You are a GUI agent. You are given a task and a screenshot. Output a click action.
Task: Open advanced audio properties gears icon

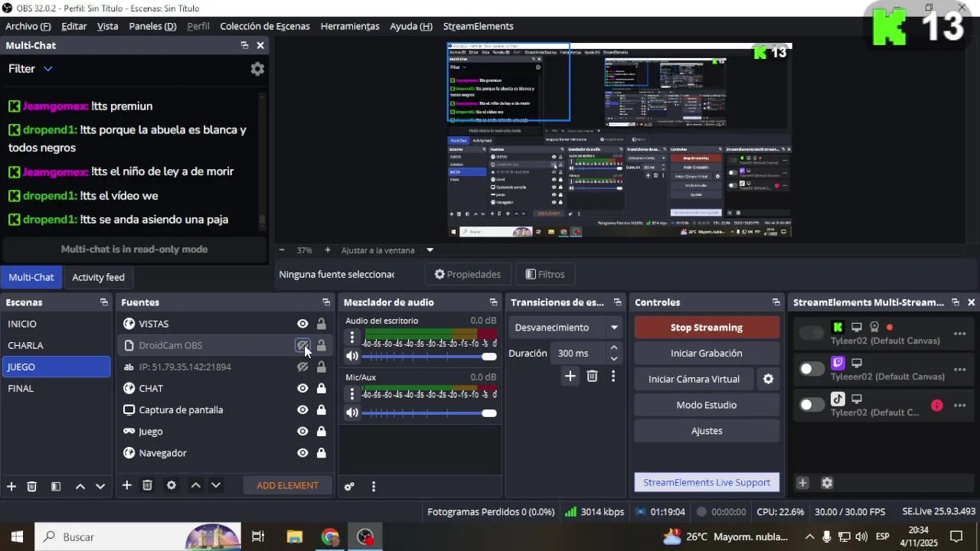pyautogui.click(x=349, y=486)
